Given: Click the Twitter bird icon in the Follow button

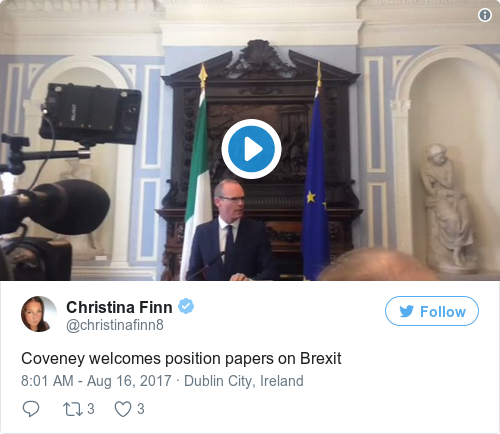Looking at the screenshot, I should (x=406, y=311).
